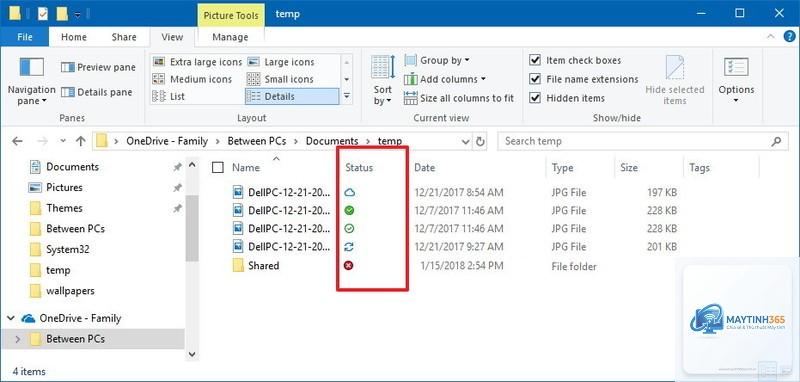Click the search magnifier icon
This screenshot has width=800, height=382.
(x=777, y=141)
